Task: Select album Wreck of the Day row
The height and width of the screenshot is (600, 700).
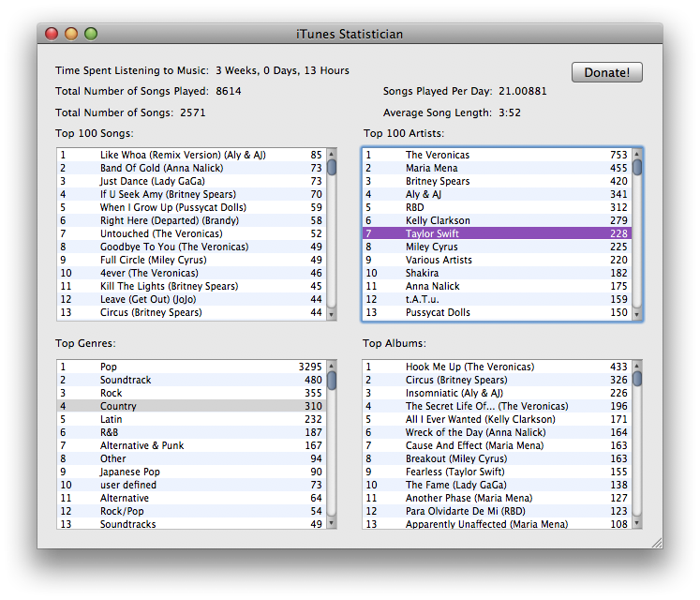Action: (498, 432)
